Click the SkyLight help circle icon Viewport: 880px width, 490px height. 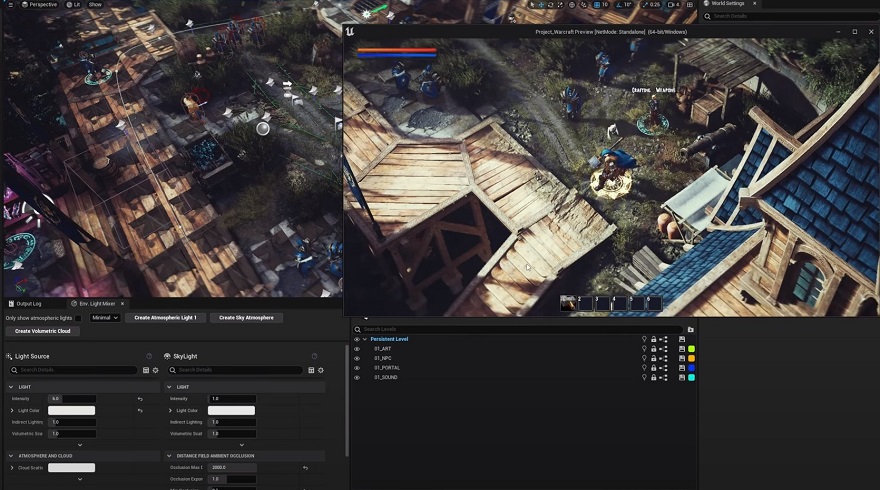(314, 356)
